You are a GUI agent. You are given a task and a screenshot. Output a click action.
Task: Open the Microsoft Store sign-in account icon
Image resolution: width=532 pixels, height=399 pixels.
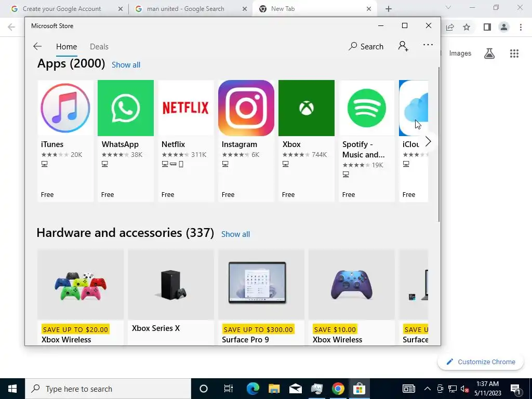[x=403, y=46]
